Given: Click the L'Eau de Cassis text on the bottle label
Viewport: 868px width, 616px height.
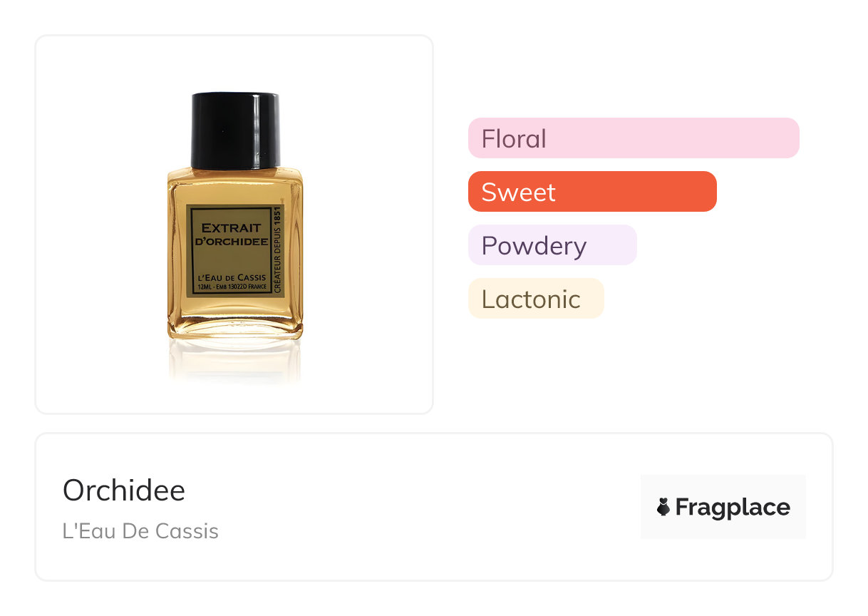Looking at the screenshot, I should (x=232, y=277).
